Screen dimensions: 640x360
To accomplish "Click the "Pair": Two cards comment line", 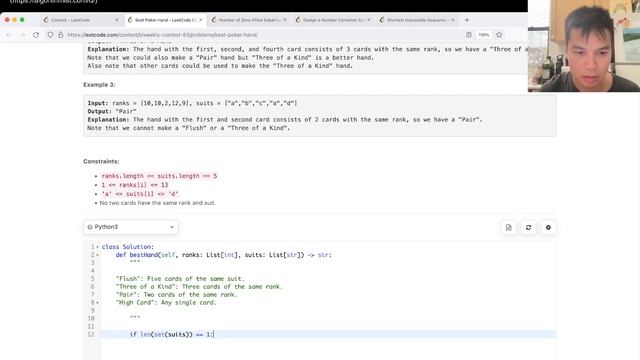I will (x=176, y=295).
